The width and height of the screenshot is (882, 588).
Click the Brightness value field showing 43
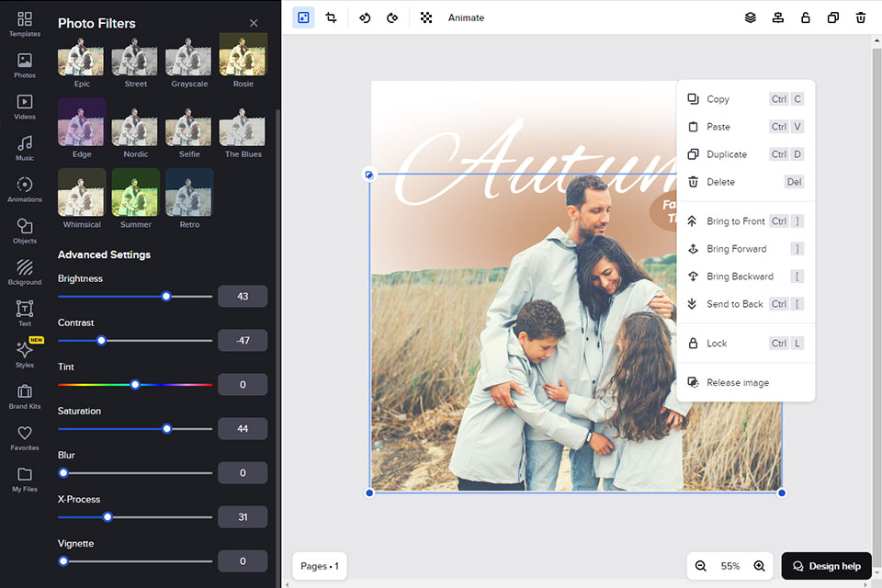pyautogui.click(x=243, y=297)
